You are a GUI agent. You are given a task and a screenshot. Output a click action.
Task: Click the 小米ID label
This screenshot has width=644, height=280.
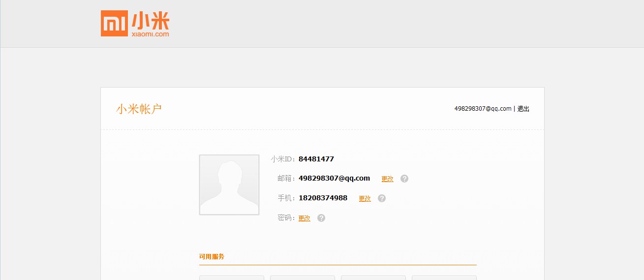pos(282,159)
